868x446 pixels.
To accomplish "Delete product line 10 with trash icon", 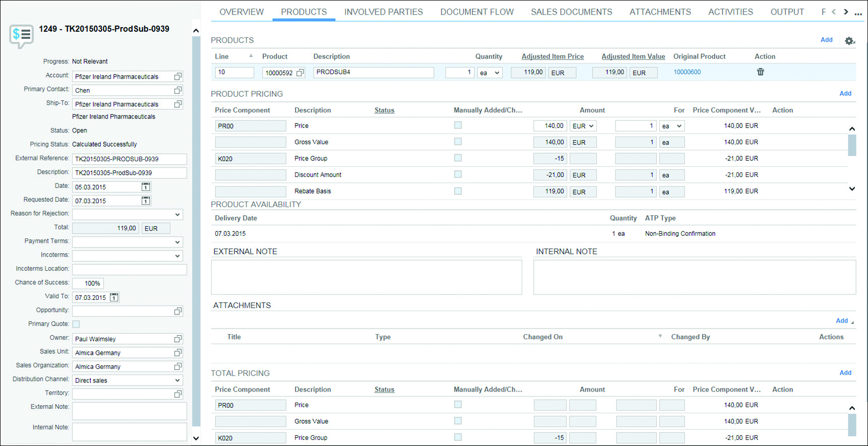I will point(761,72).
